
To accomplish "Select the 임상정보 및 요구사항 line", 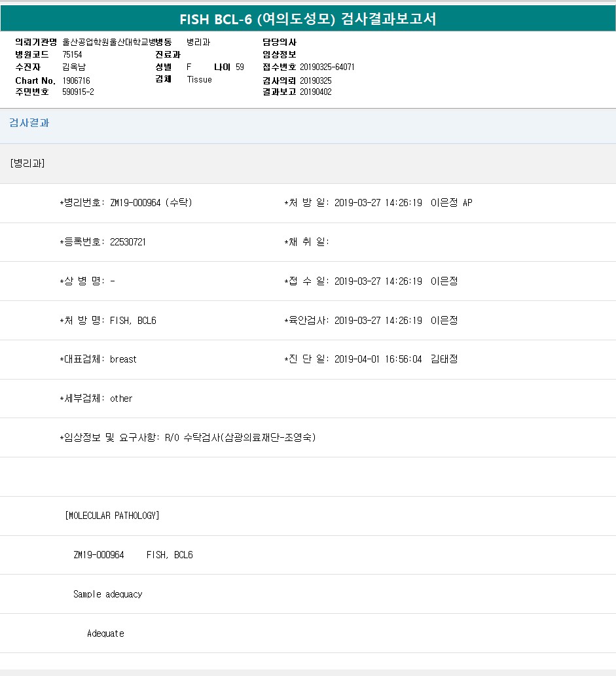I will pyautogui.click(x=188, y=438).
